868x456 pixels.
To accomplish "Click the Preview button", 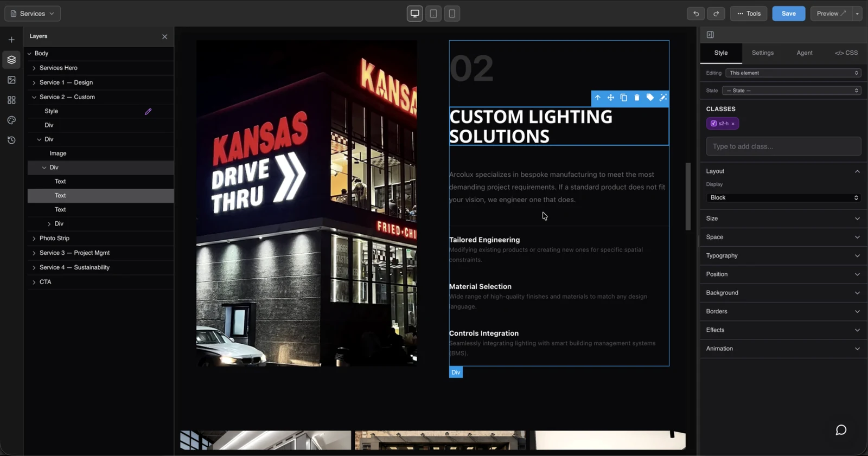I will (x=832, y=14).
